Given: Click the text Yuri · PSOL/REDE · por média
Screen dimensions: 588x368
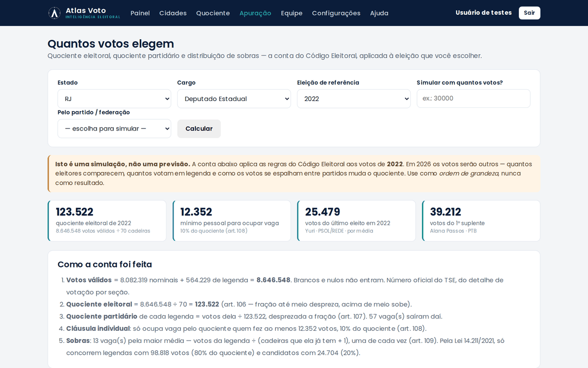Looking at the screenshot, I should pyautogui.click(x=339, y=231).
